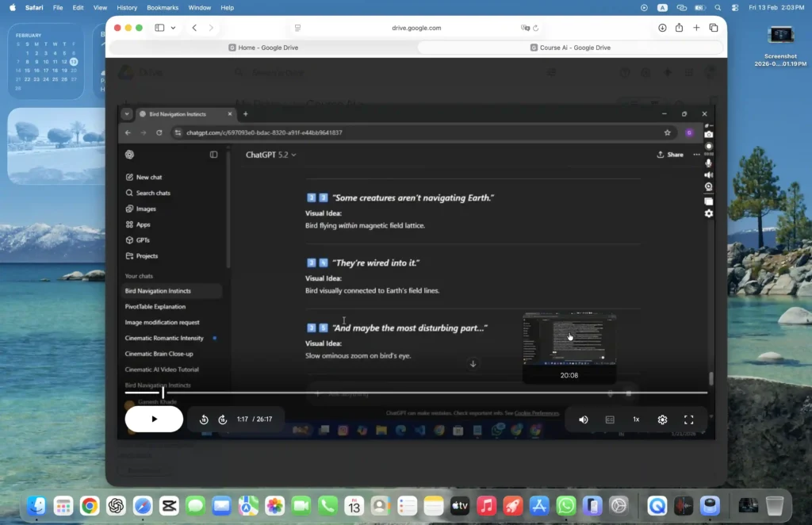Image resolution: width=812 pixels, height=525 pixels.
Task: Toggle the Safari sidebar
Action: [159, 28]
